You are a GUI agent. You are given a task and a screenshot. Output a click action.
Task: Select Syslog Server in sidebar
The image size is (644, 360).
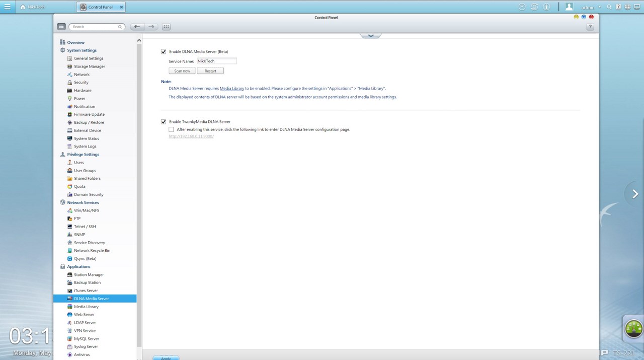click(x=86, y=347)
